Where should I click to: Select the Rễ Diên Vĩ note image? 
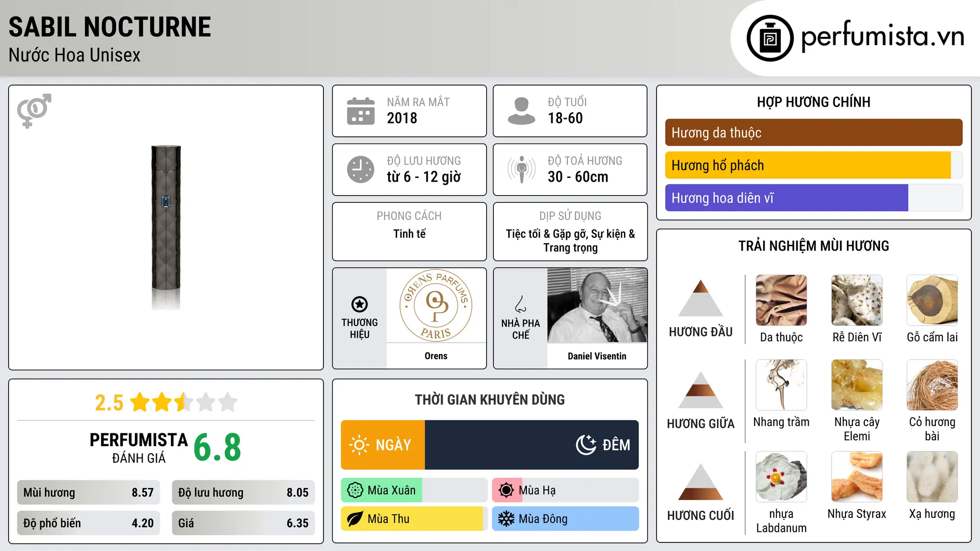pos(857,300)
